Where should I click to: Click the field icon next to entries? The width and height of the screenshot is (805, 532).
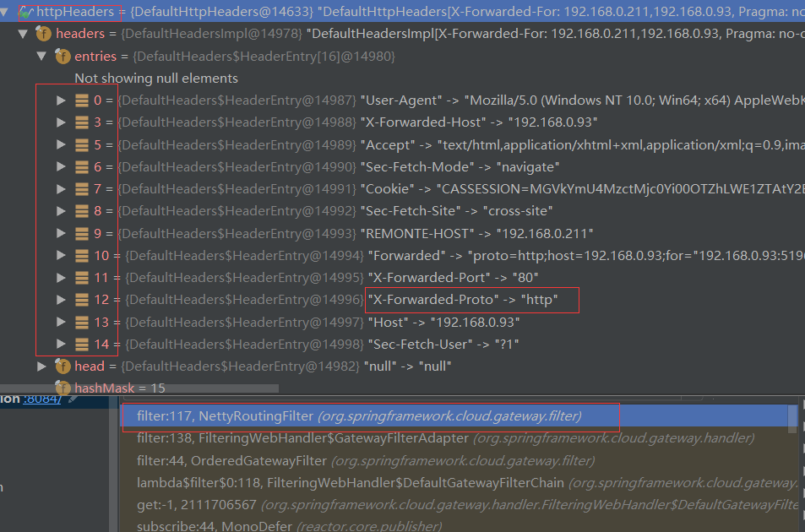point(64,56)
